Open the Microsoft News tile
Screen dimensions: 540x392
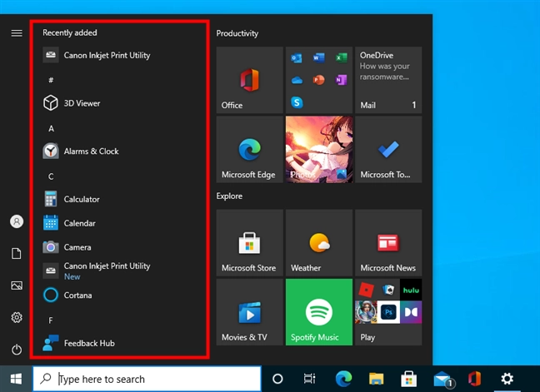(x=388, y=243)
